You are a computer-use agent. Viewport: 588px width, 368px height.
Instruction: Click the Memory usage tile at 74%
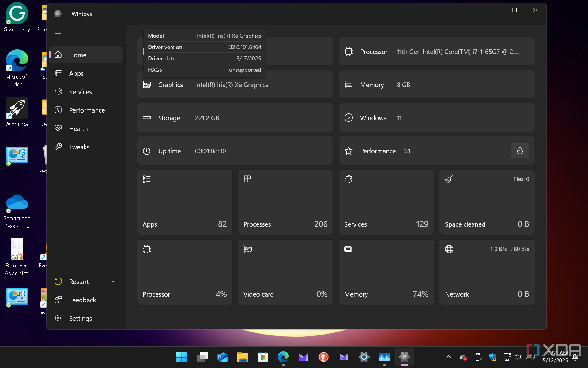[386, 272]
